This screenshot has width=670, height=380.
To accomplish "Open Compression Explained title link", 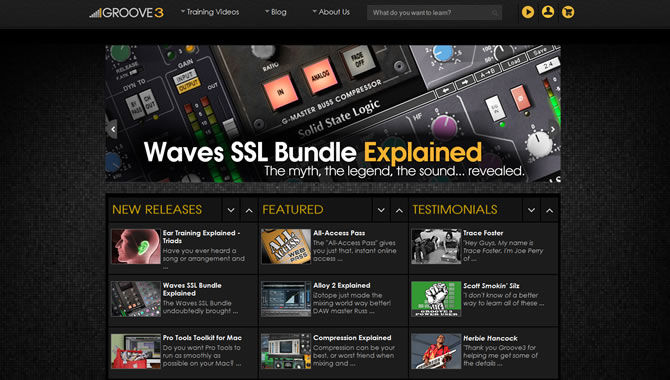I will (352, 338).
